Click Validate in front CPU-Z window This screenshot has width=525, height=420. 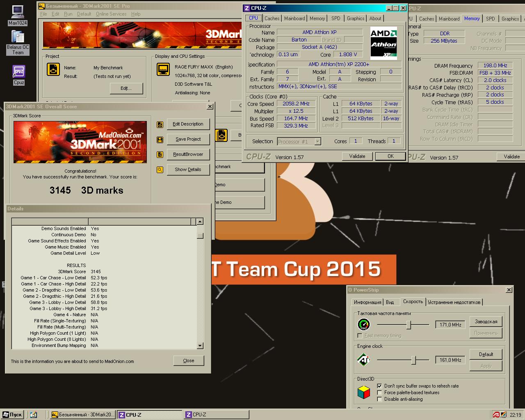pos(357,156)
